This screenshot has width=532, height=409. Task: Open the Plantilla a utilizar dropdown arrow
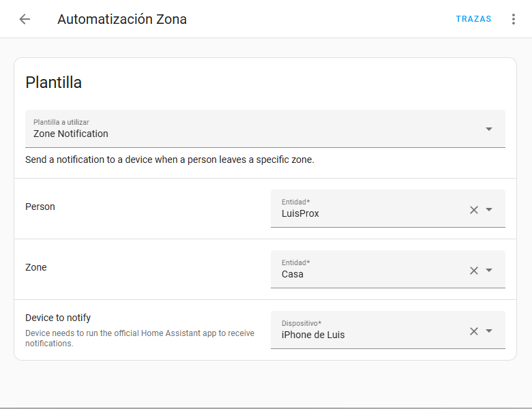489,129
